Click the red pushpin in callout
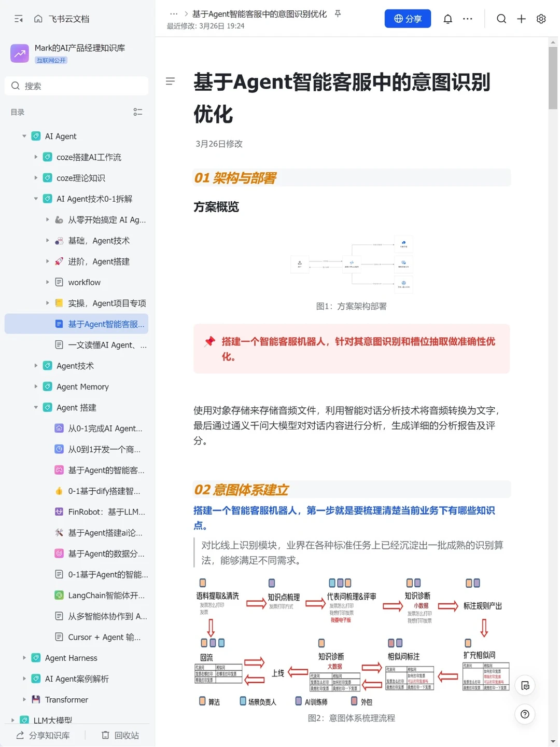 click(x=209, y=341)
